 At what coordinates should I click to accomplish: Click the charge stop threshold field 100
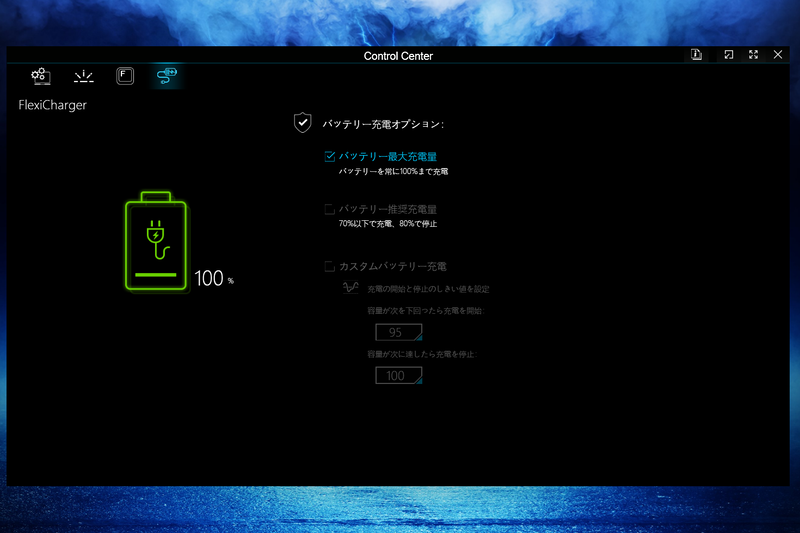398,376
